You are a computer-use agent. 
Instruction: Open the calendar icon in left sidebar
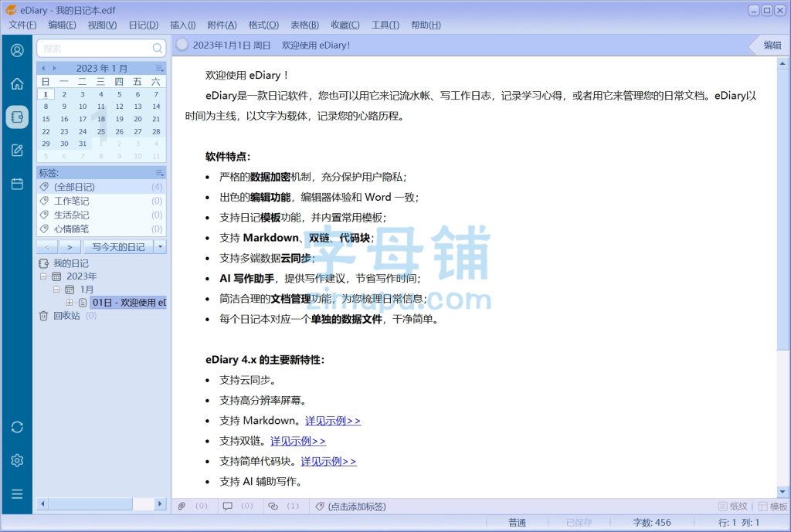[17, 184]
